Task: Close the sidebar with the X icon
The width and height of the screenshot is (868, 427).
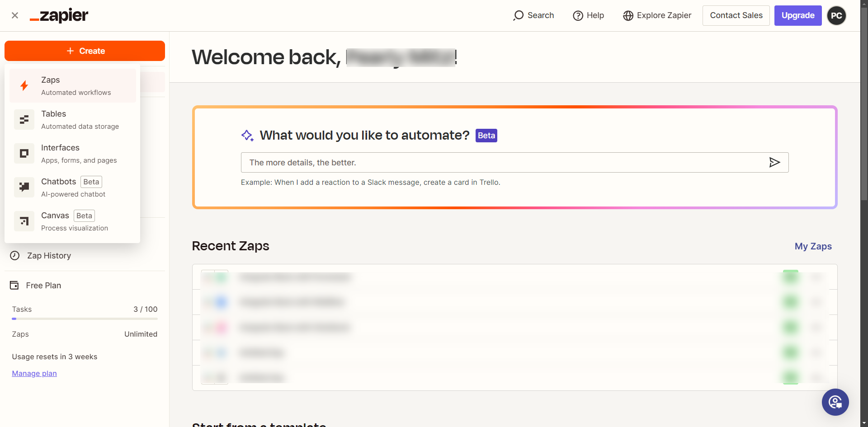Action: click(15, 15)
